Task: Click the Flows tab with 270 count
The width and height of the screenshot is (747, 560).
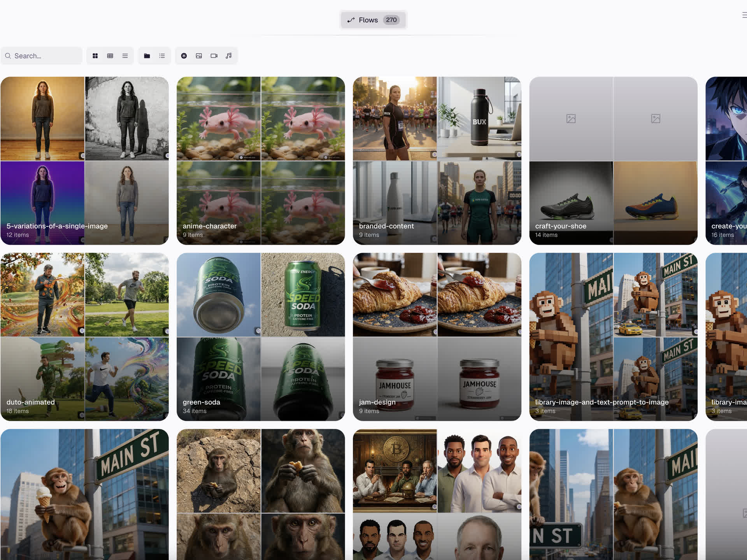Action: pyautogui.click(x=373, y=20)
